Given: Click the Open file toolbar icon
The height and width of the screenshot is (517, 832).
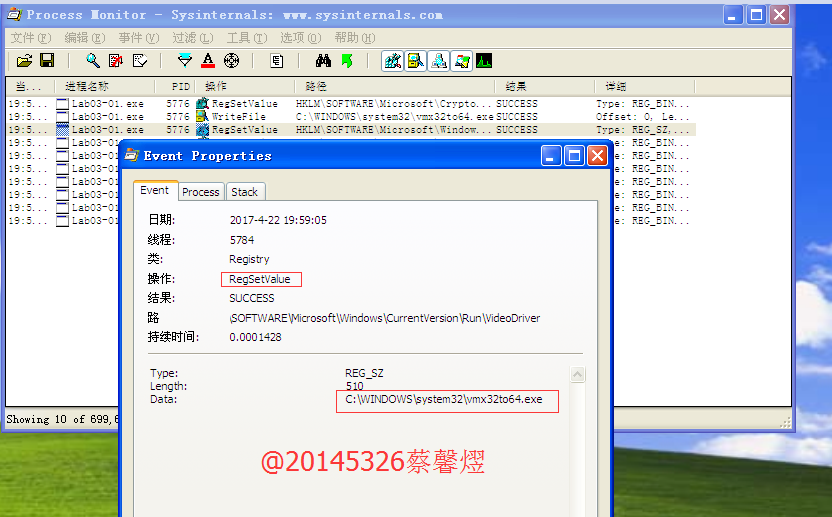Looking at the screenshot, I should pyautogui.click(x=25, y=61).
